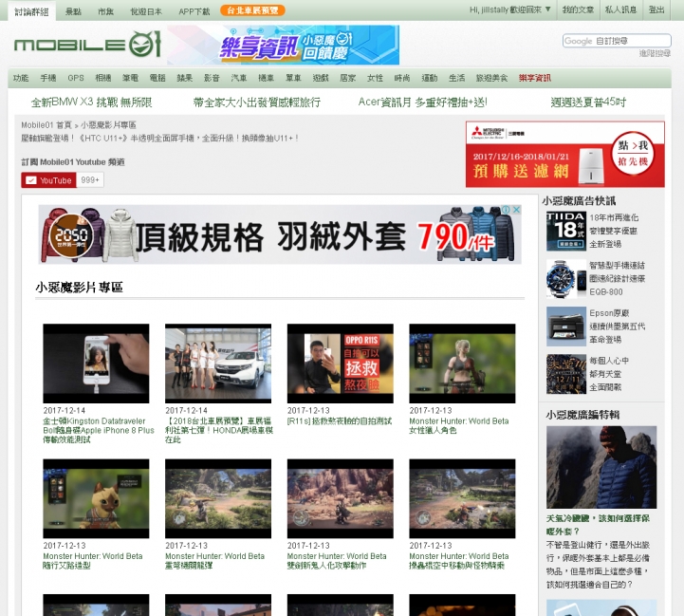Select 相機 in the category menu
Image resolution: width=684 pixels, height=616 pixels.
(103, 78)
